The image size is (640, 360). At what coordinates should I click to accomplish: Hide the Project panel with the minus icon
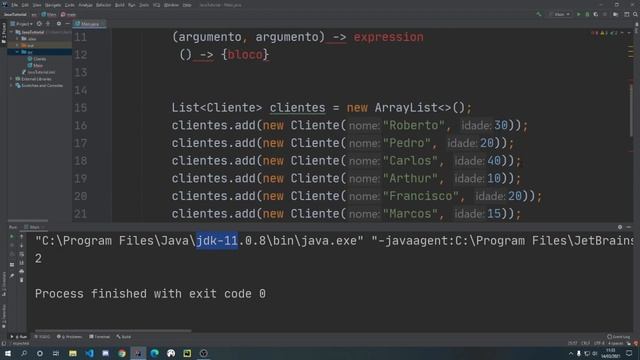point(67,24)
